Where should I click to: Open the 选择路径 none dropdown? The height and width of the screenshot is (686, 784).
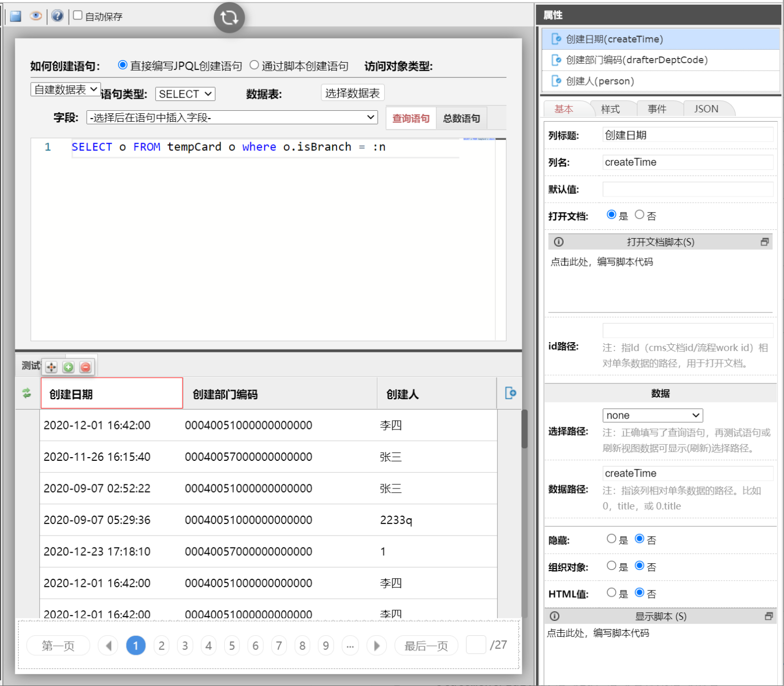coord(652,415)
